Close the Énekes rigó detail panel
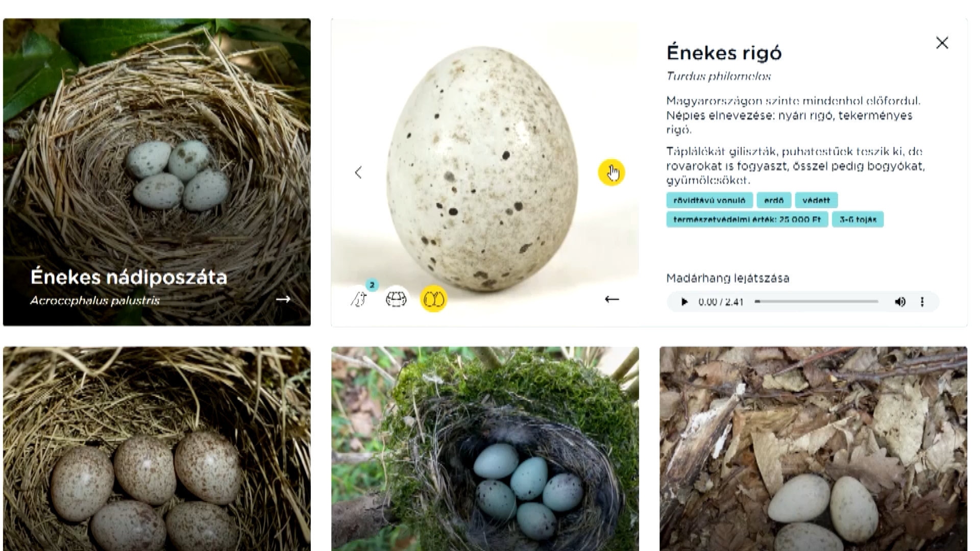This screenshot has width=980, height=551. click(x=942, y=43)
